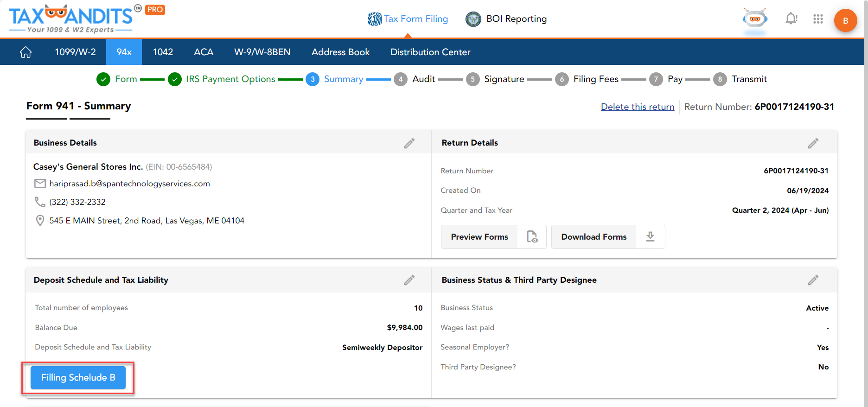Go to the Address Book tab

340,52
